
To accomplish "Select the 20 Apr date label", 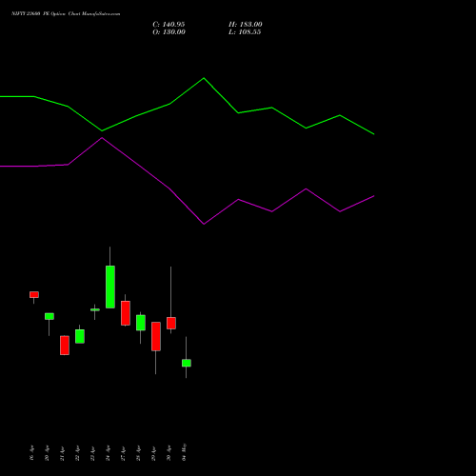I will (47, 453).
